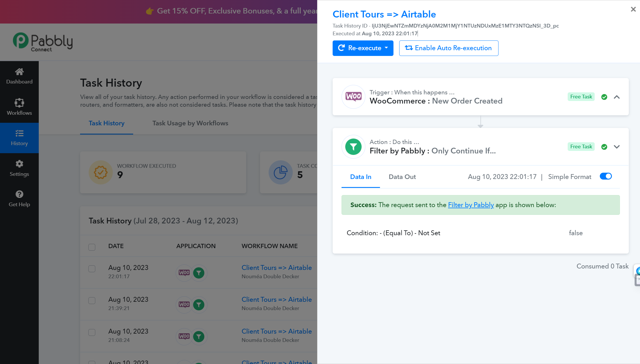
Task: Click 'Filter by Pabbly : Only Continue If...' title
Action: tap(433, 151)
